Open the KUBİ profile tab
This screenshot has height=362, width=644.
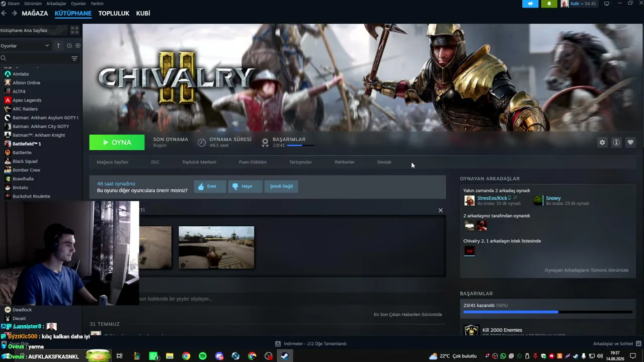tap(143, 14)
